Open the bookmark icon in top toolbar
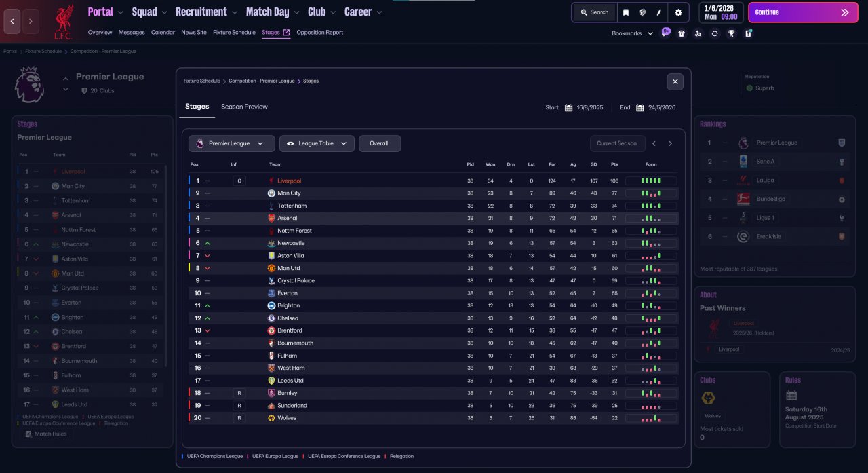 [626, 12]
